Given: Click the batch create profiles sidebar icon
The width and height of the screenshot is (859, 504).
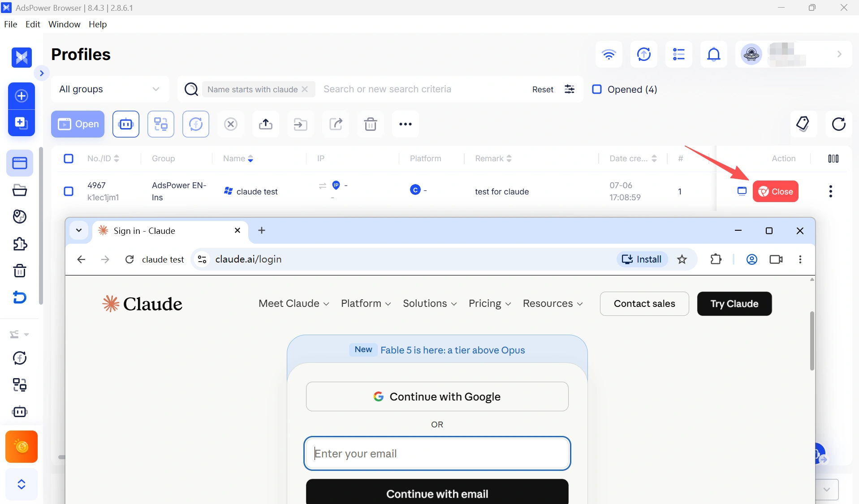Looking at the screenshot, I should [x=22, y=123].
